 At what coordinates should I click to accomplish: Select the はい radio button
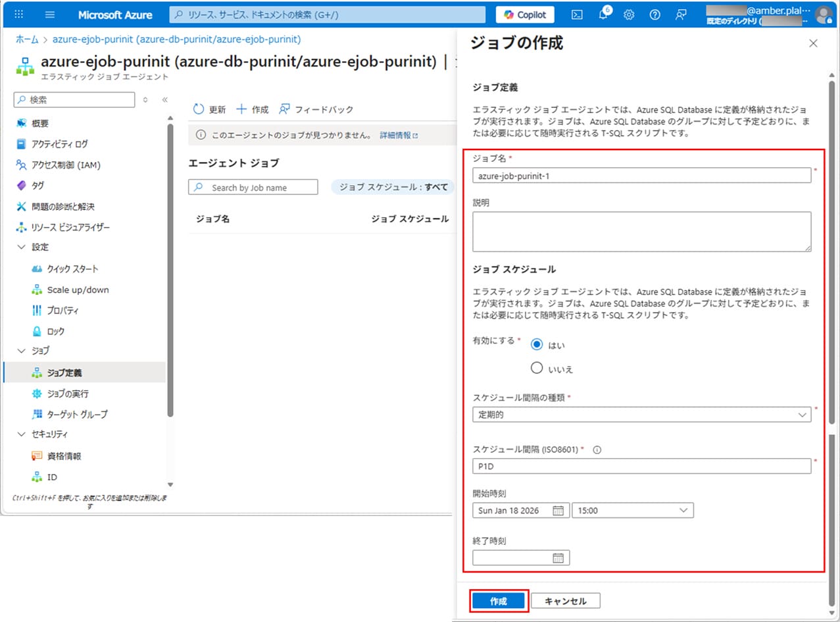(x=537, y=345)
